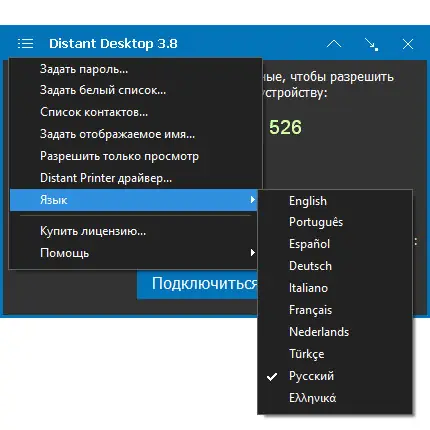Select Italiano language
Viewport: 430px width, 430px height.
335,288
